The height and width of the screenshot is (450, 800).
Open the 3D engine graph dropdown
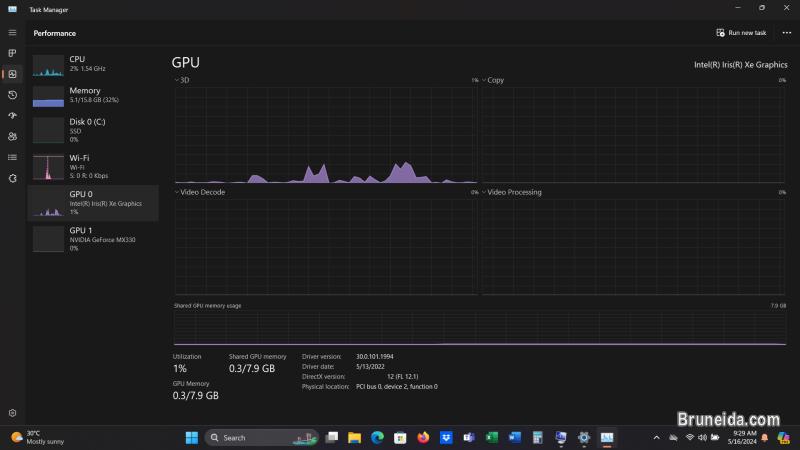point(177,80)
